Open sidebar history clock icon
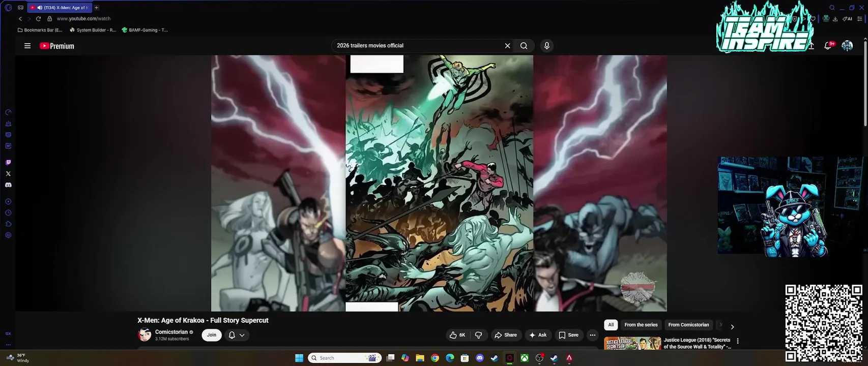Viewport: 868px width, 366px height. (8, 213)
